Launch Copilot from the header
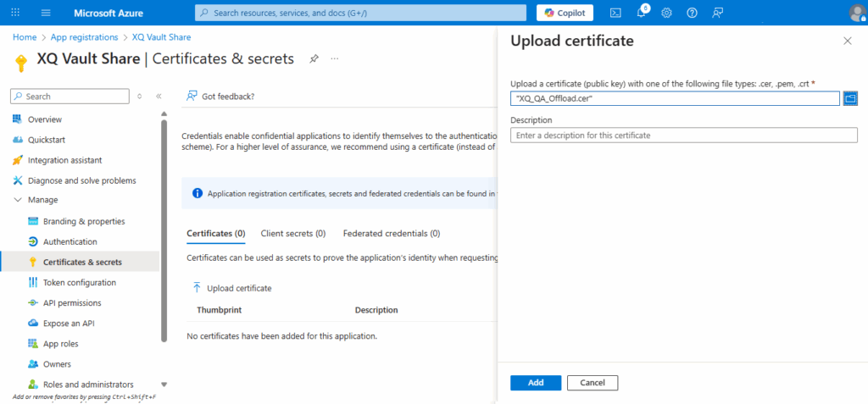 565,13
